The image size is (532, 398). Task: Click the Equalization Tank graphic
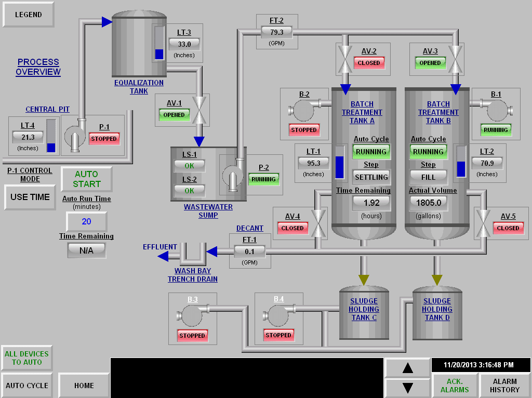pyautogui.click(x=139, y=44)
